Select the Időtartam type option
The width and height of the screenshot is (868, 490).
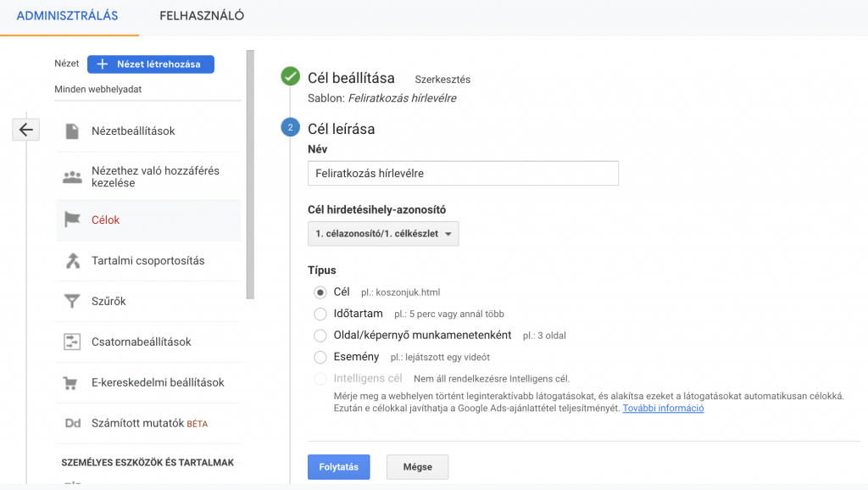pos(320,314)
